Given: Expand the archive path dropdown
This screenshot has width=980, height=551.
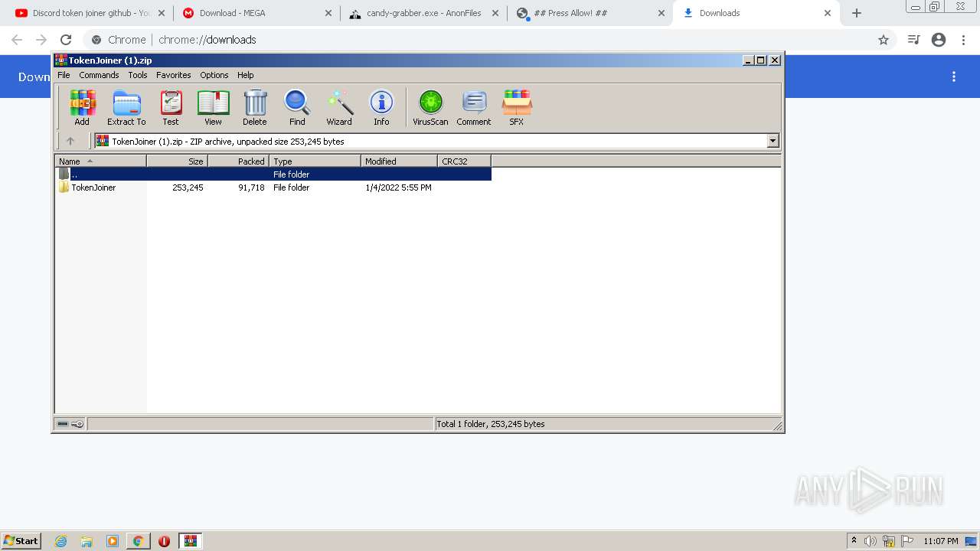Looking at the screenshot, I should pyautogui.click(x=773, y=141).
